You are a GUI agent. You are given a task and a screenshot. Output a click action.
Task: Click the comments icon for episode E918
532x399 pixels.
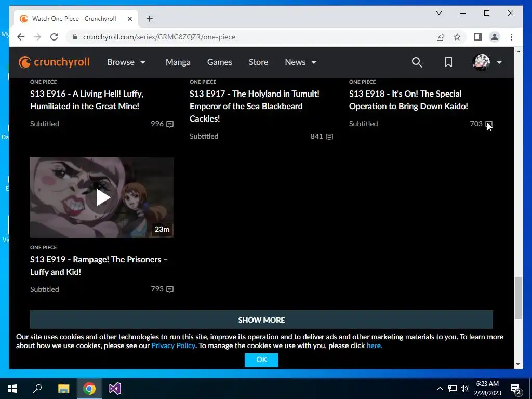489,124
